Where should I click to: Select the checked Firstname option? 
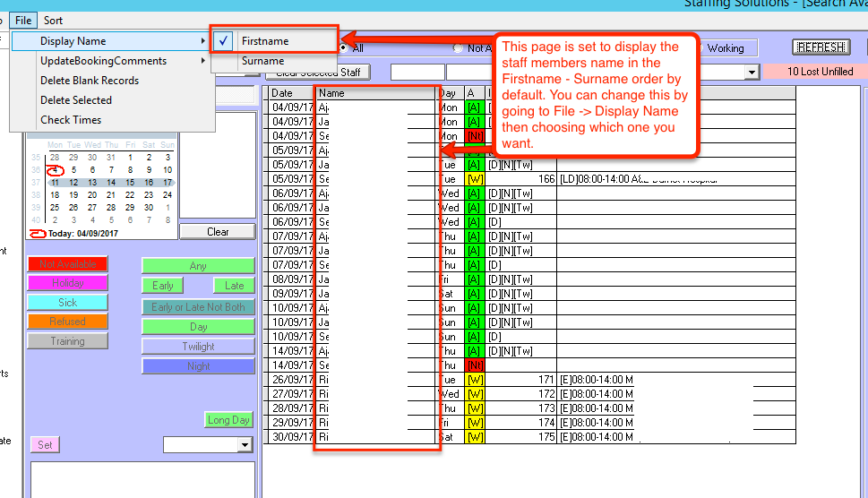264,41
